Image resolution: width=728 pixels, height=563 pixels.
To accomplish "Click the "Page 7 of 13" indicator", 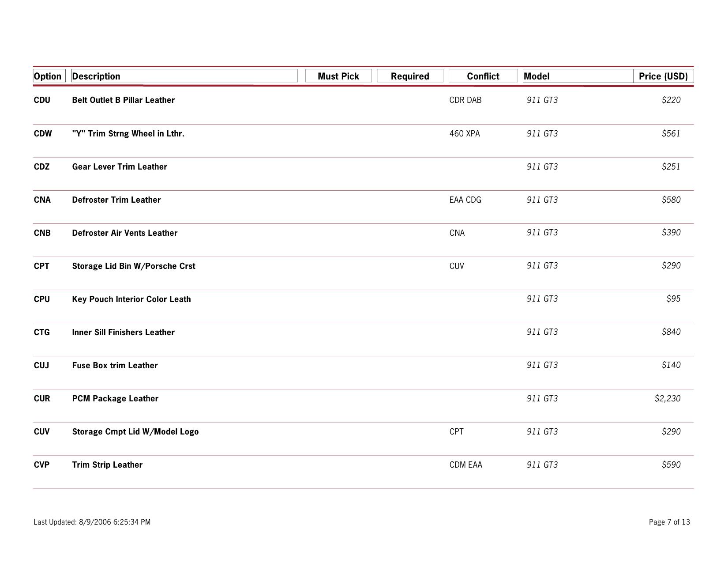I will (669, 522).
